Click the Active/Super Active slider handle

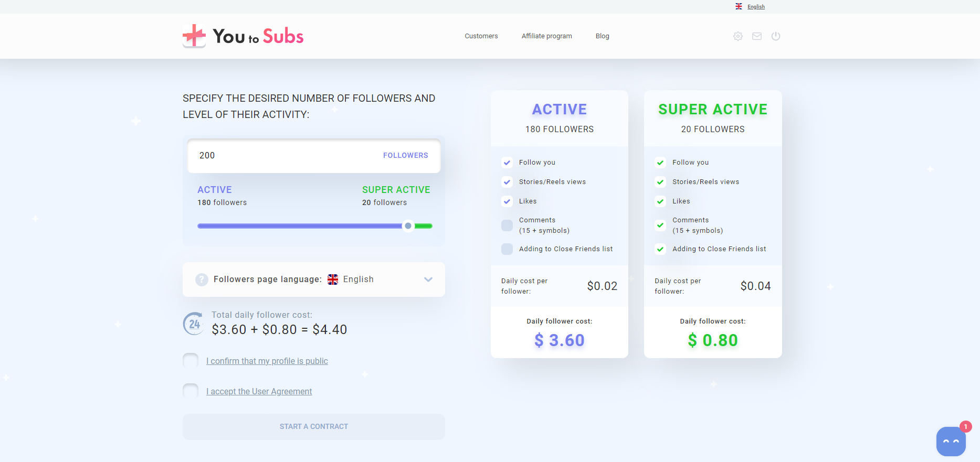408,226
